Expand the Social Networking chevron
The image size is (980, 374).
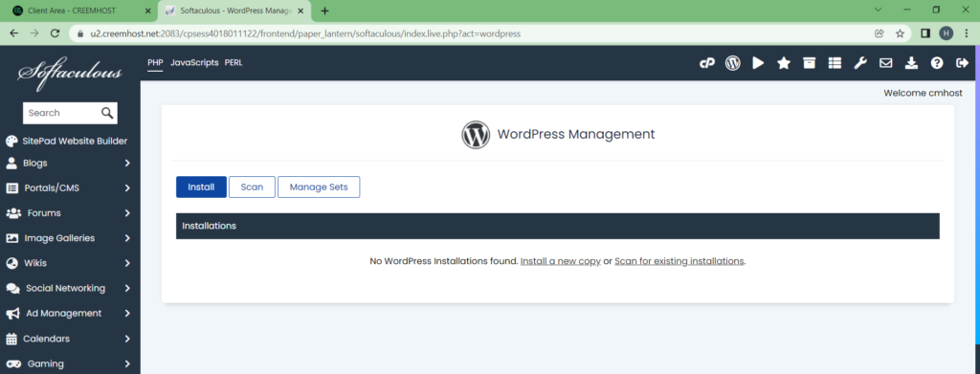[x=127, y=289]
